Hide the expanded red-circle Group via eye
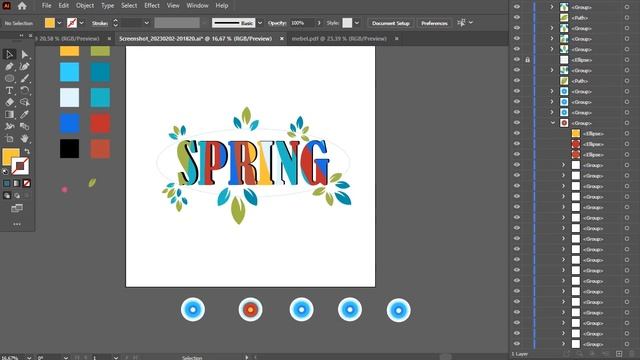Screen dimensions: 640x360 pos(517,123)
